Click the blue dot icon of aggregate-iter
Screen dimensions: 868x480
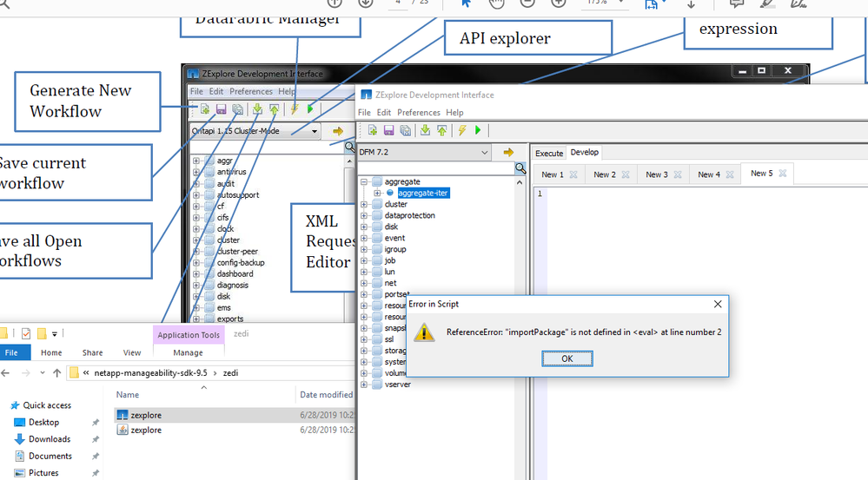pyautogui.click(x=390, y=193)
